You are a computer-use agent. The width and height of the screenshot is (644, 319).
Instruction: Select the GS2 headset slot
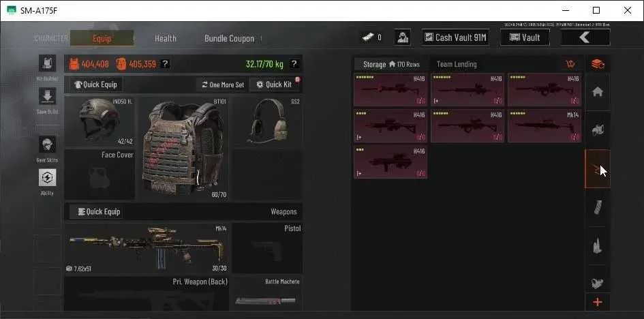(267, 122)
